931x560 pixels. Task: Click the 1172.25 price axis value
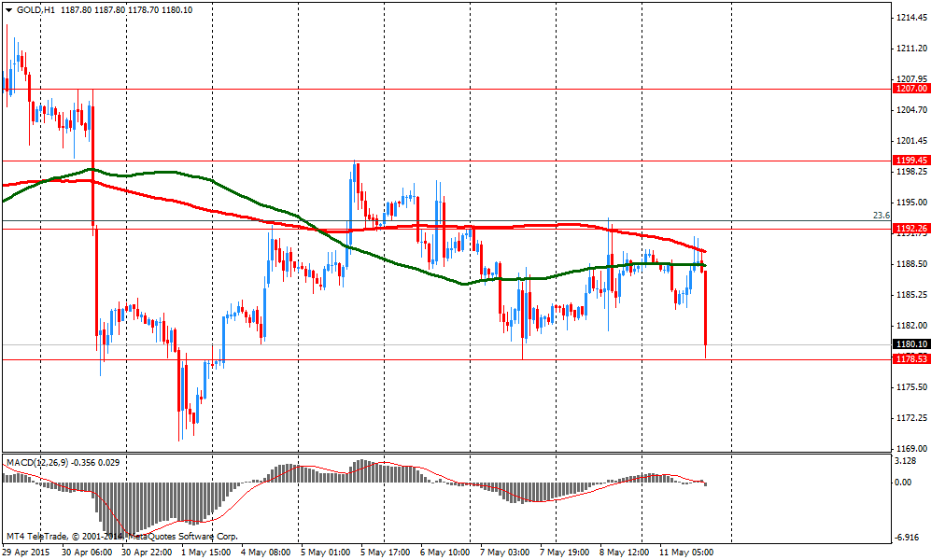(x=913, y=418)
